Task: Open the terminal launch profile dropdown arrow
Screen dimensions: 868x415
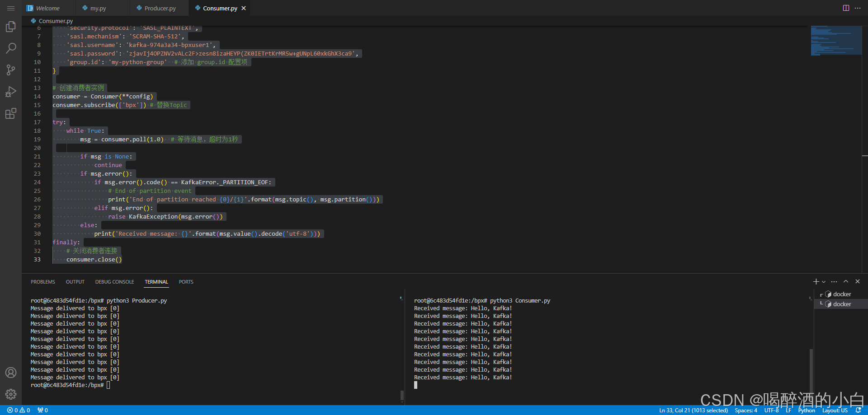Action: (824, 282)
